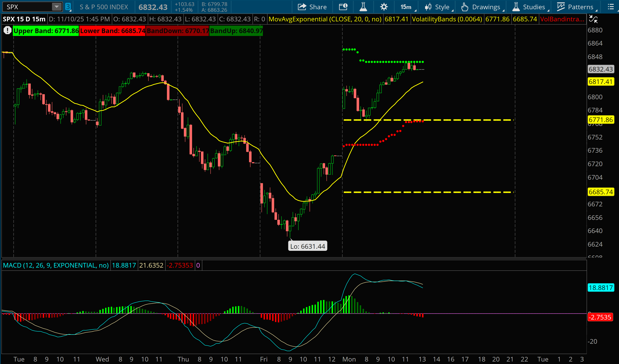Click the SPX 15 D 15m chart title
This screenshot has height=364, width=619.
coord(24,19)
